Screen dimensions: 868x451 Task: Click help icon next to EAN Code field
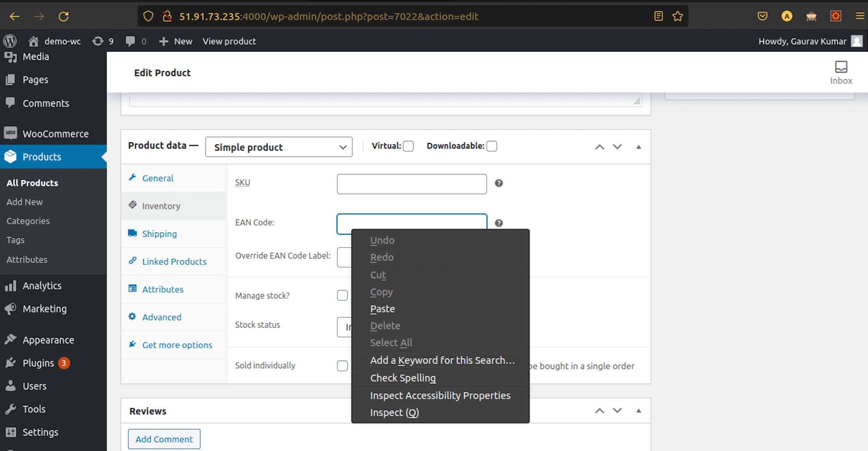coord(499,223)
